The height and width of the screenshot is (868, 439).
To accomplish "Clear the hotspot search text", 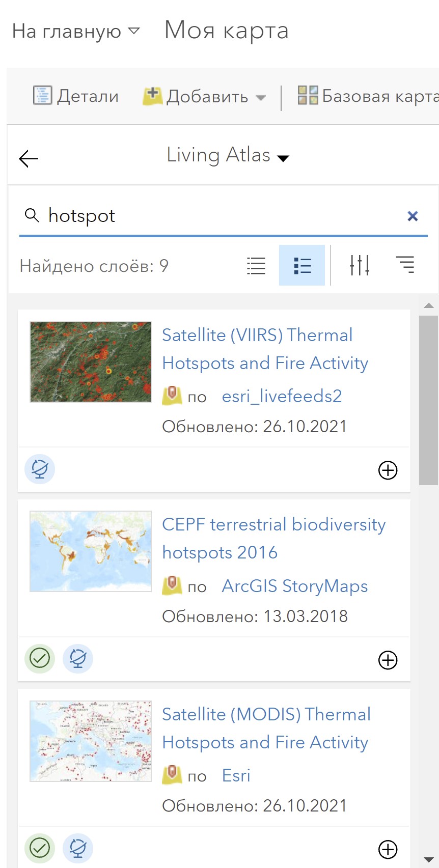I will click(413, 216).
